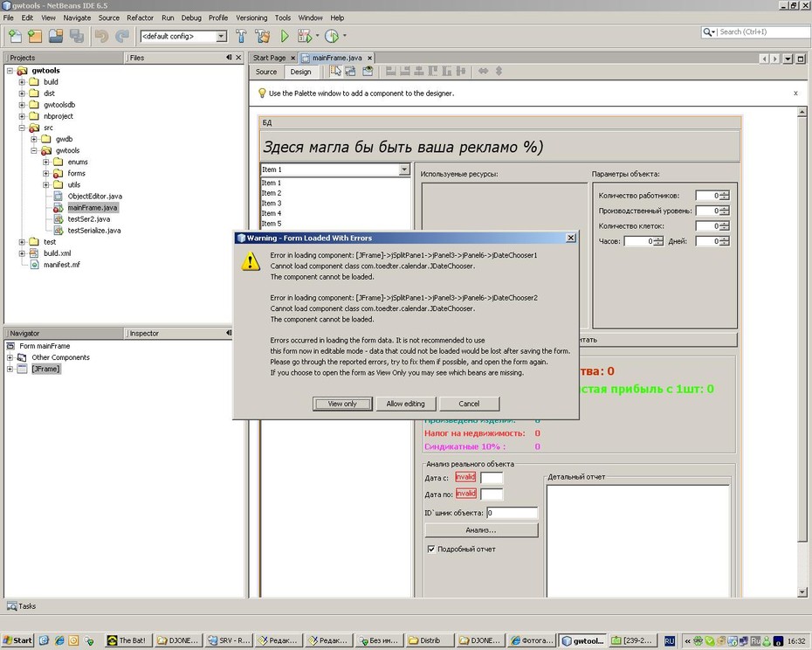Click the Search field
Image resolution: width=812 pixels, height=650 pixels.
pyautogui.click(x=763, y=32)
